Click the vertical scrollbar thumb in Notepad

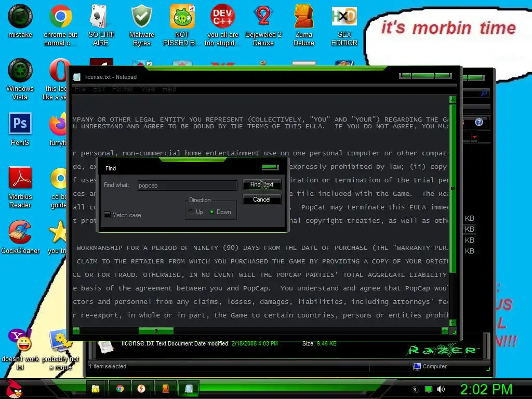pyautogui.click(x=453, y=188)
